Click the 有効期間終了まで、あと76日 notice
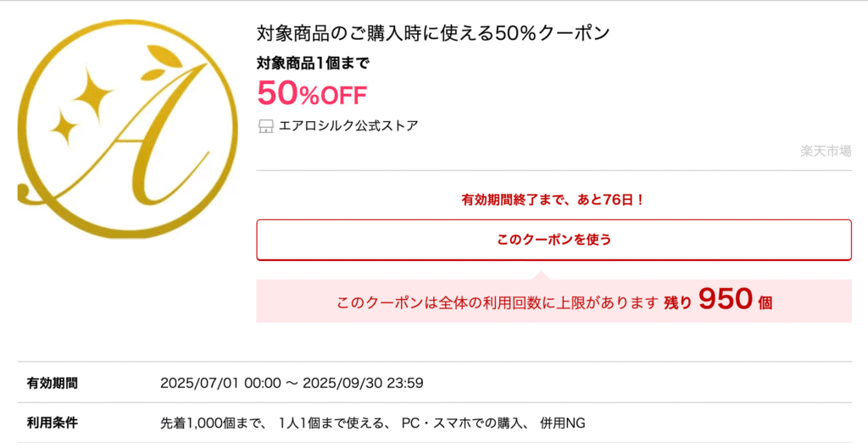This screenshot has width=868, height=443. click(554, 200)
